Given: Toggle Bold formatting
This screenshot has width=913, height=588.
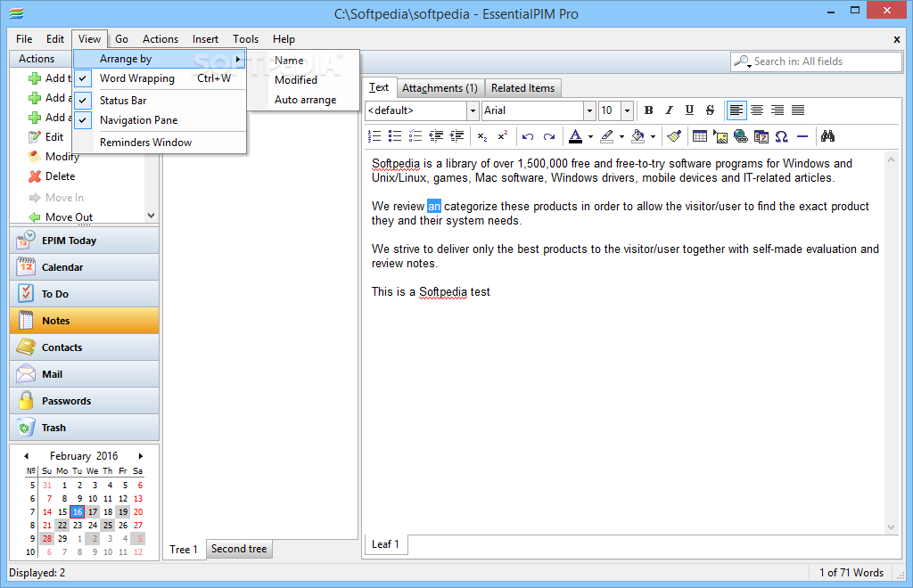Looking at the screenshot, I should coord(648,110).
